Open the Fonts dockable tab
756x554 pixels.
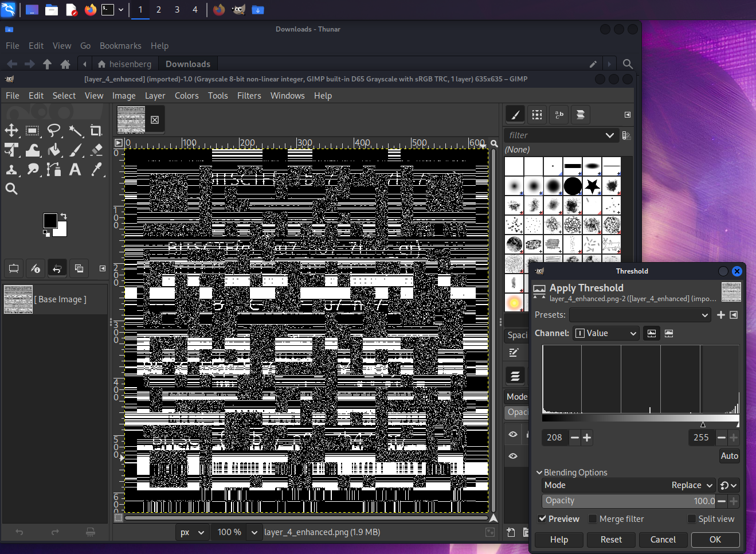(559, 115)
